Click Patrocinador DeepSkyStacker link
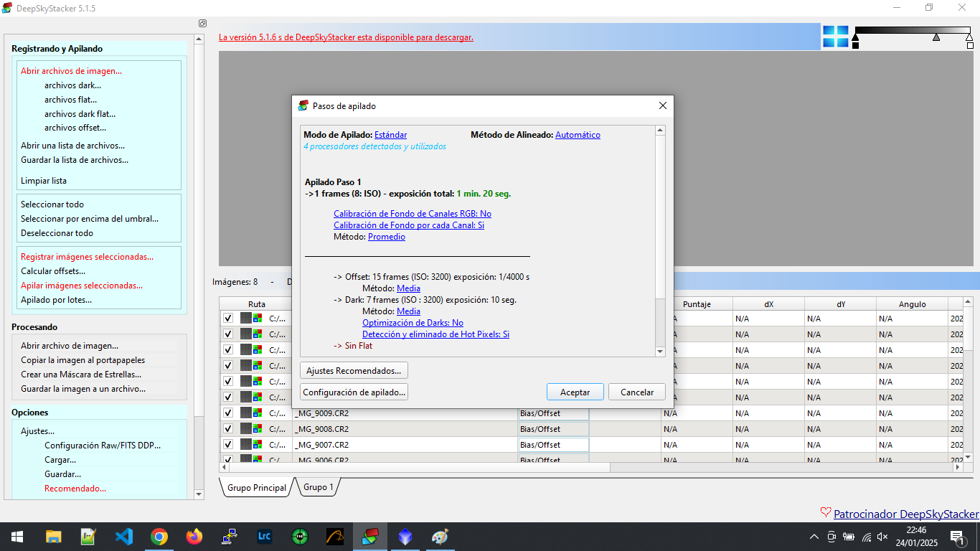 point(906,514)
